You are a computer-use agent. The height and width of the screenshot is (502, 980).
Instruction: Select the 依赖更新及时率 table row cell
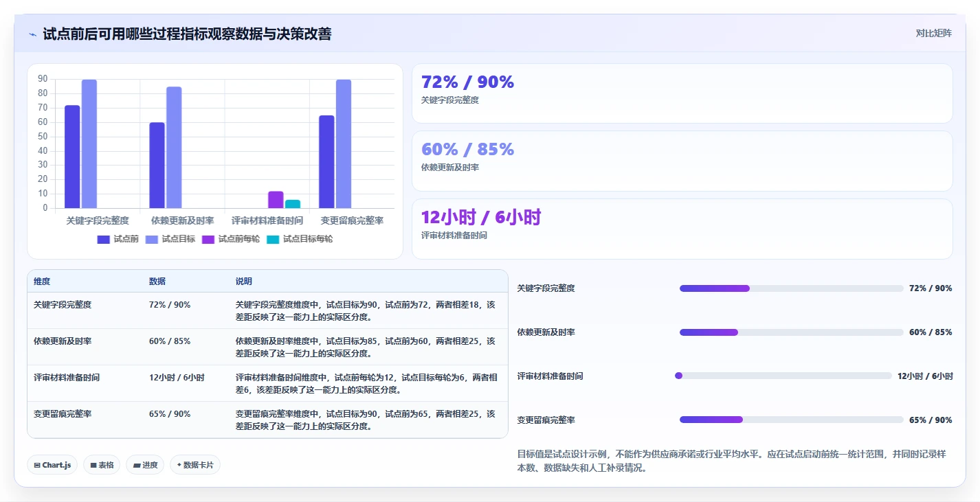point(63,341)
